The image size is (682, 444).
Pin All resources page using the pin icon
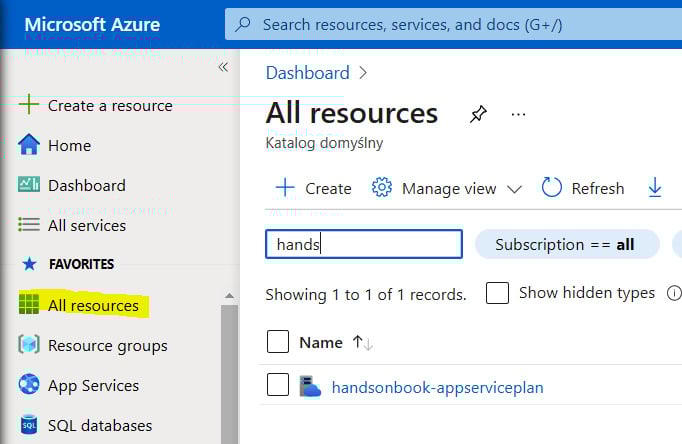478,114
